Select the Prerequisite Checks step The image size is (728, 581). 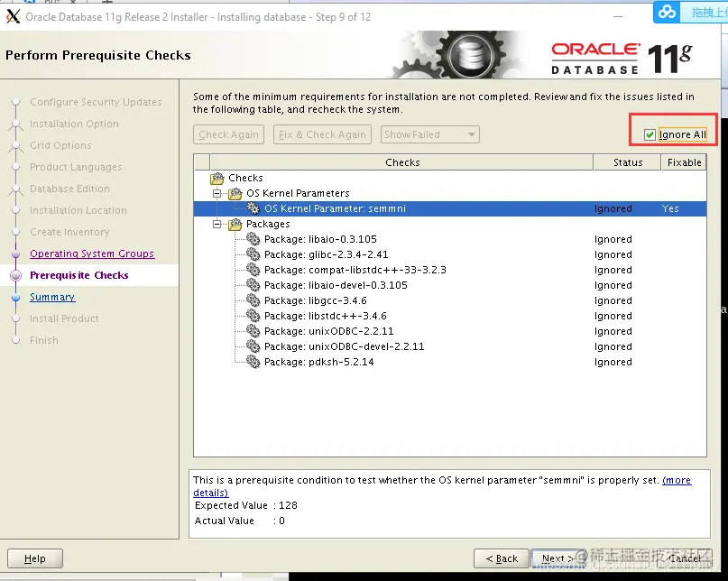[78, 275]
